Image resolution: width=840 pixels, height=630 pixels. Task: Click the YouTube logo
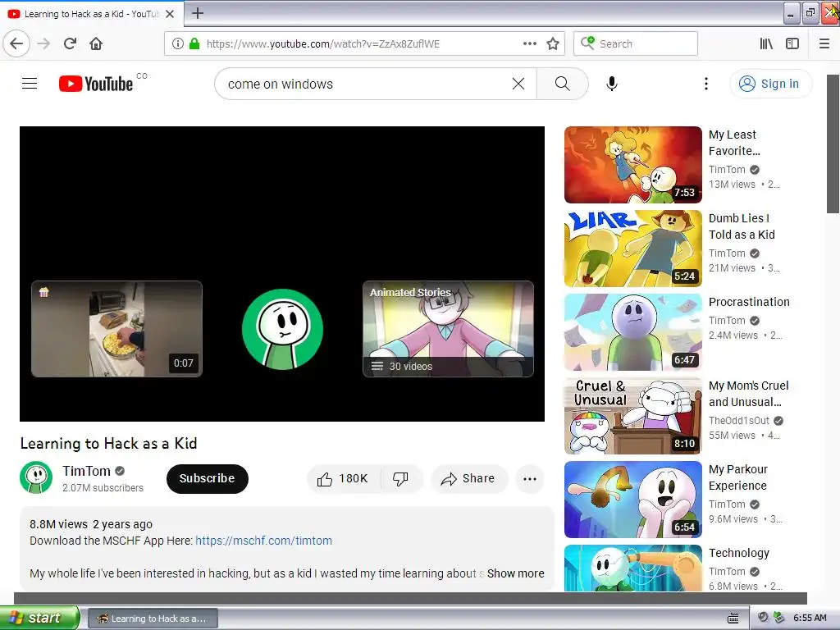(97, 84)
